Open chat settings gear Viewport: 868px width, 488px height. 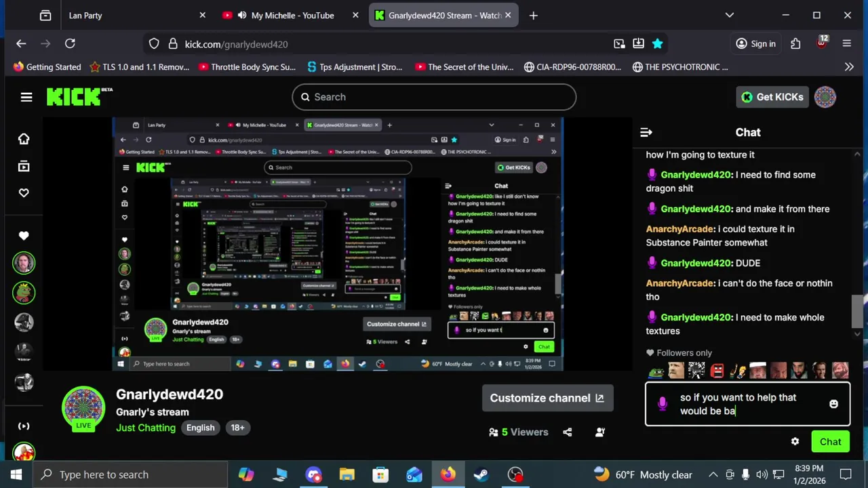(795, 442)
